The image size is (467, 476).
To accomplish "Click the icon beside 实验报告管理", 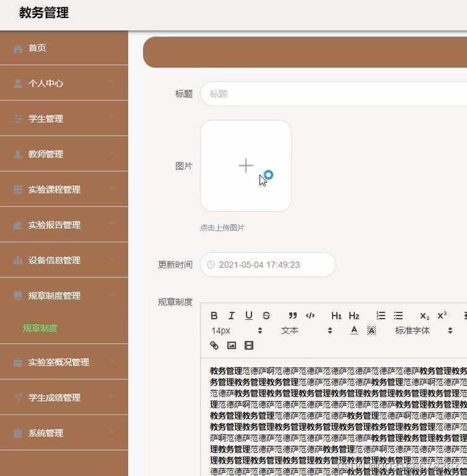I will [18, 225].
